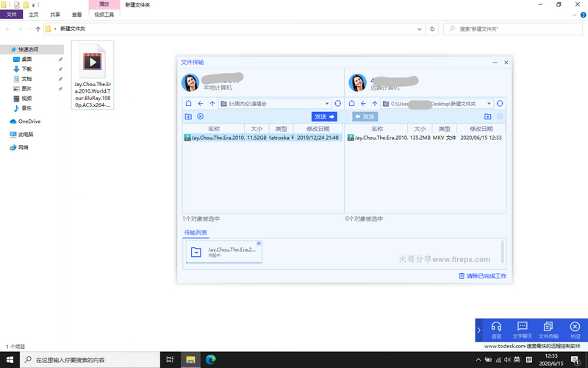Go up a folder in local pane

coord(212,104)
